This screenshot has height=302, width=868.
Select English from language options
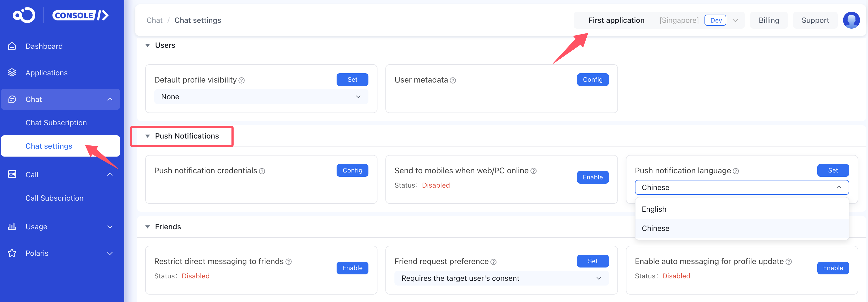pos(654,209)
